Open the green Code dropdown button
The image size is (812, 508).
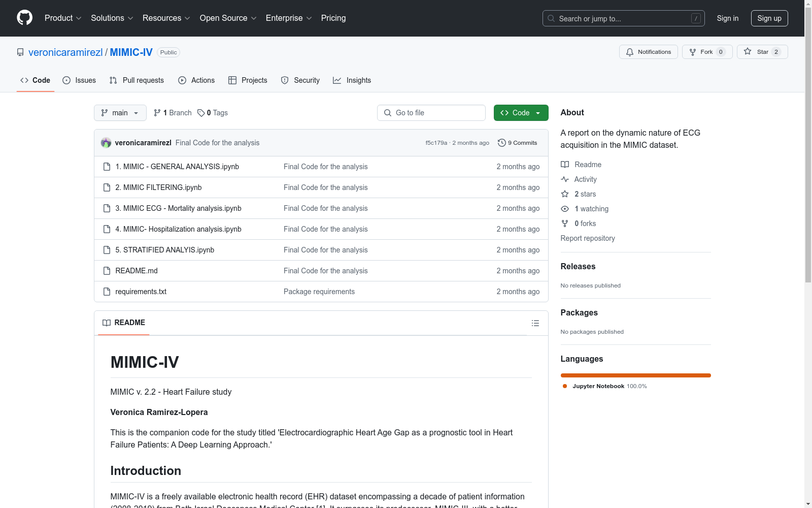coord(521,113)
